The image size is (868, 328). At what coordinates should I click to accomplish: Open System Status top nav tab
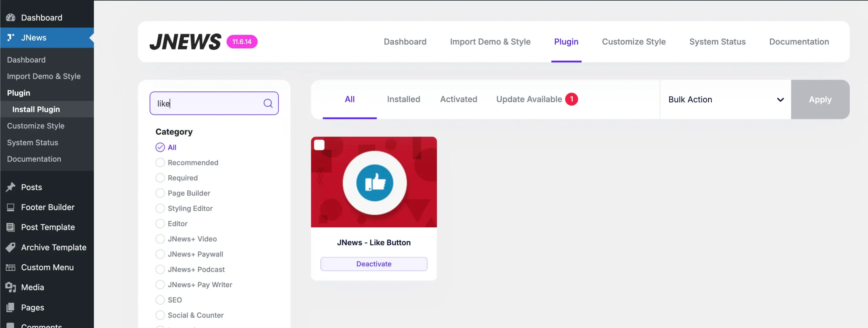tap(717, 42)
